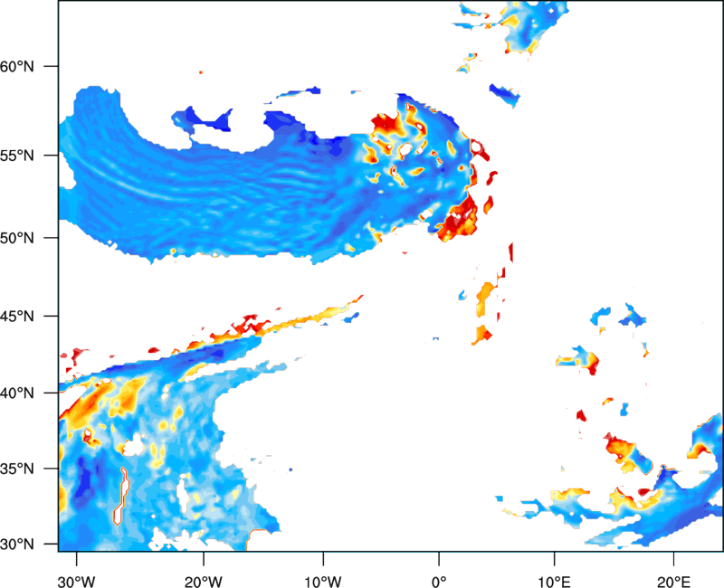Click the 40°N latitude label
Viewport: 724px width, 588px height.
click(17, 394)
